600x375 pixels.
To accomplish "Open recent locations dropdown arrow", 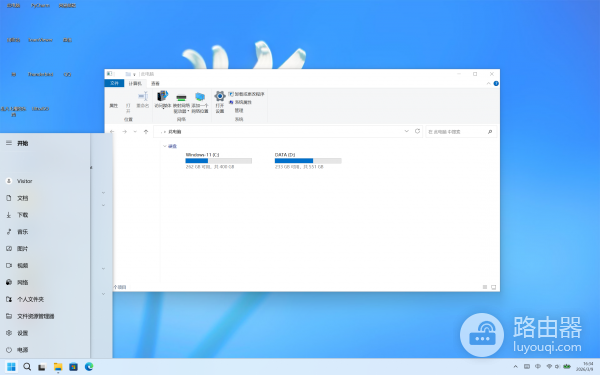I will pos(135,132).
